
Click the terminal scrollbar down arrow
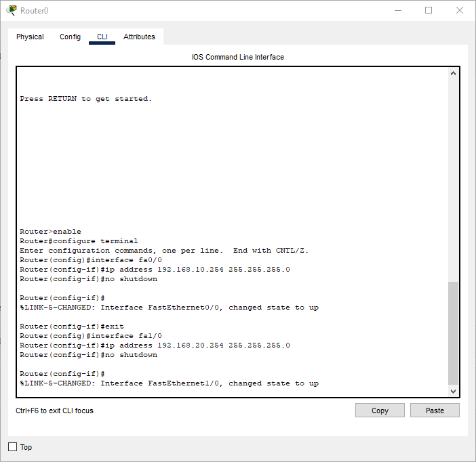(x=454, y=392)
